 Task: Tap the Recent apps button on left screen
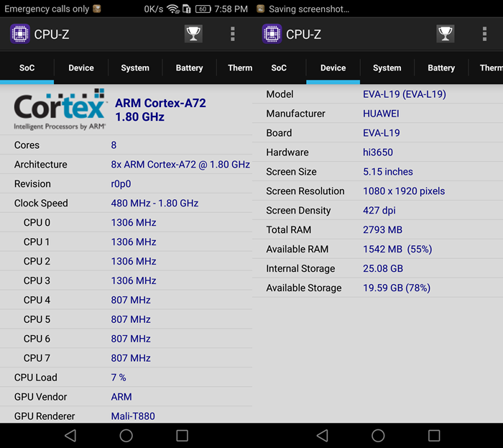(183, 436)
